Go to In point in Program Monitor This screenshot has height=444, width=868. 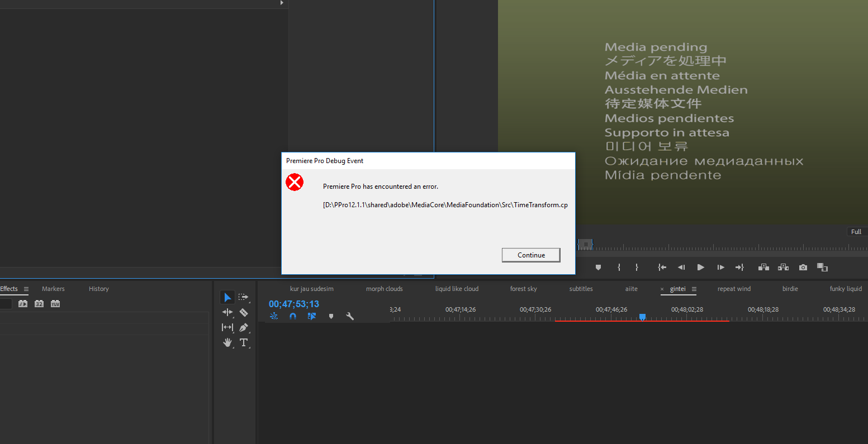pos(662,268)
